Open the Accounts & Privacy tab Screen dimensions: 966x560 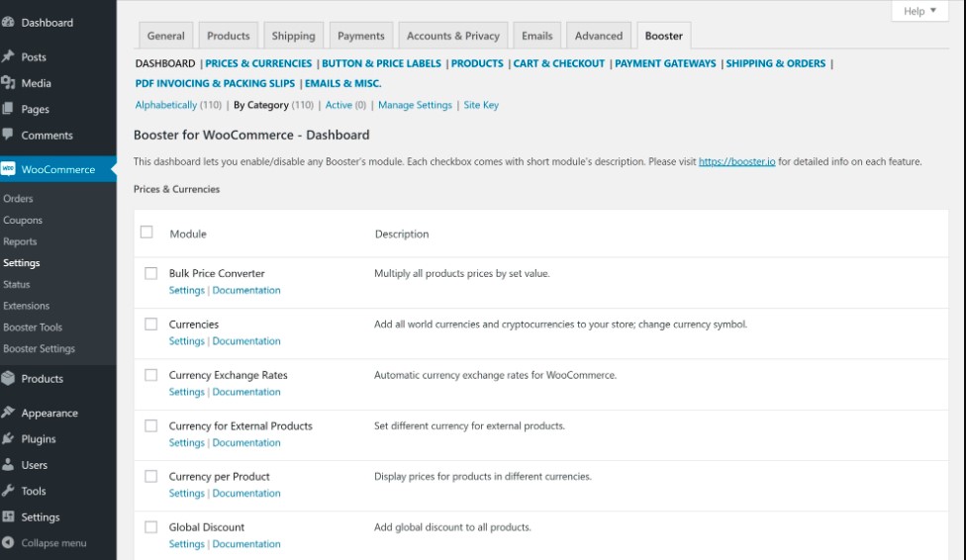tap(453, 36)
